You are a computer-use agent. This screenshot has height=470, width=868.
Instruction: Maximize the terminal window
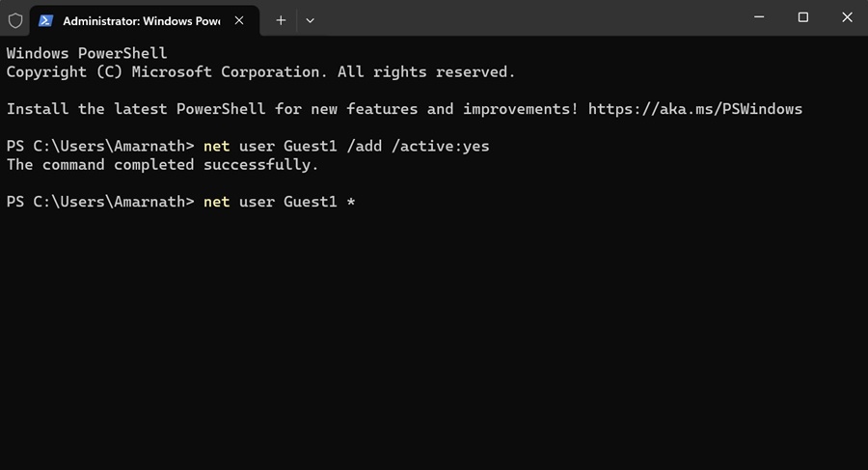click(802, 17)
